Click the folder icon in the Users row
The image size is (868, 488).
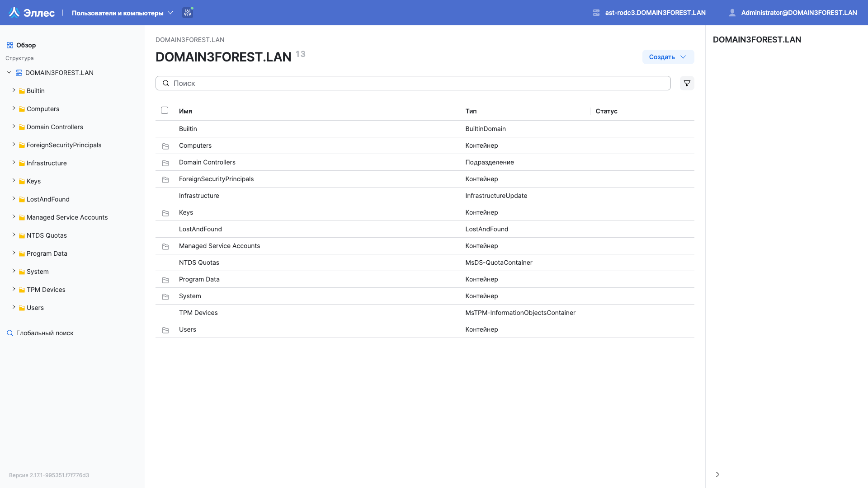(x=165, y=330)
